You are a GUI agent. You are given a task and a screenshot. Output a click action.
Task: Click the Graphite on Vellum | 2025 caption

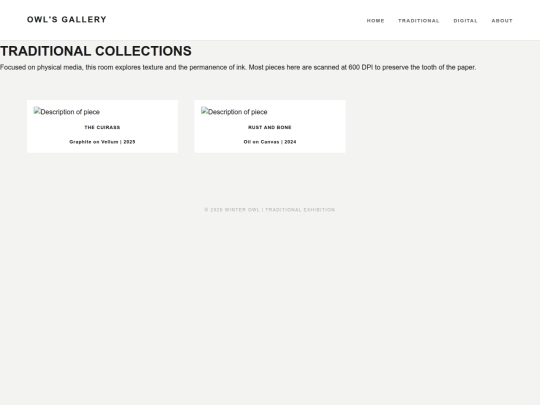coord(102,142)
